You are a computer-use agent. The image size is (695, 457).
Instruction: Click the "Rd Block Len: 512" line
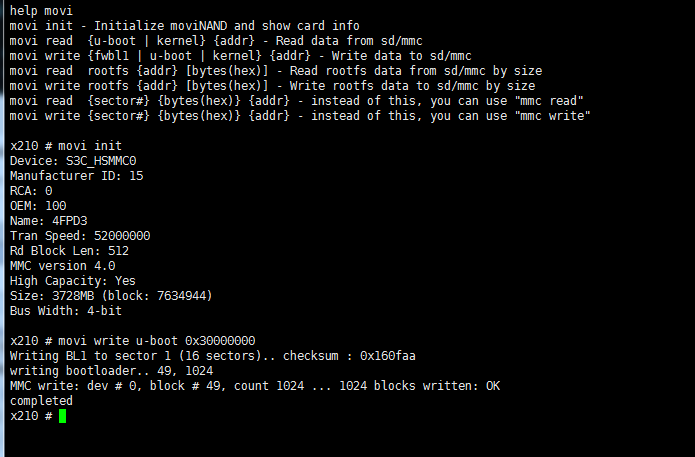[69, 250]
